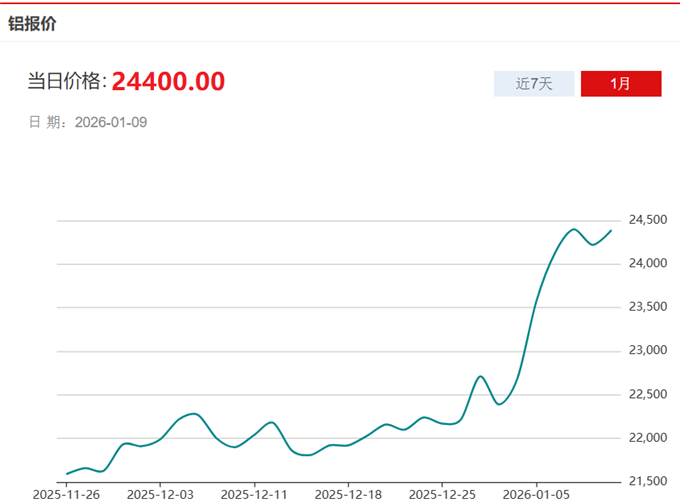Click the date text 2026-01-09

coord(111,122)
